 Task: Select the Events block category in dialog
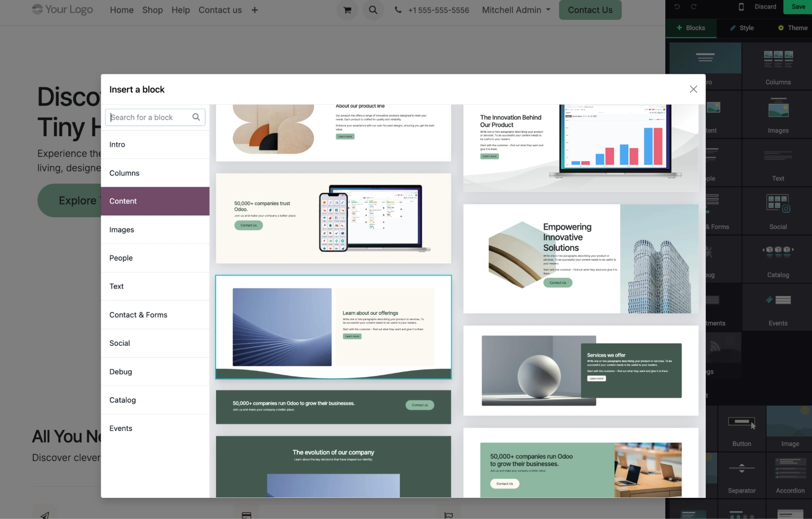pos(155,428)
